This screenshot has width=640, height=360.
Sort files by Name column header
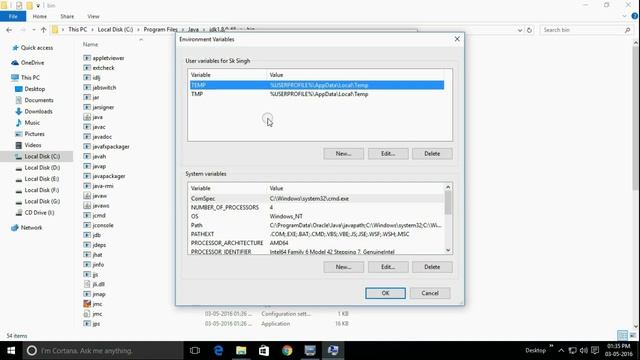[x=91, y=44]
